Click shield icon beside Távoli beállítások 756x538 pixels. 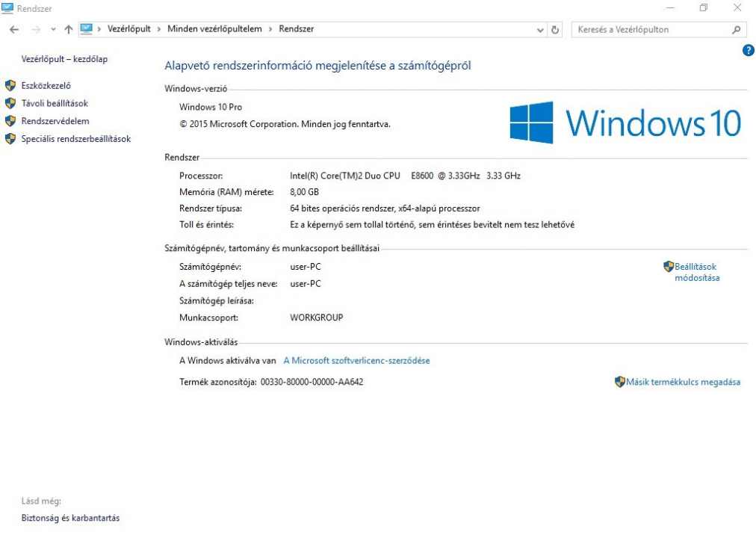(10, 103)
